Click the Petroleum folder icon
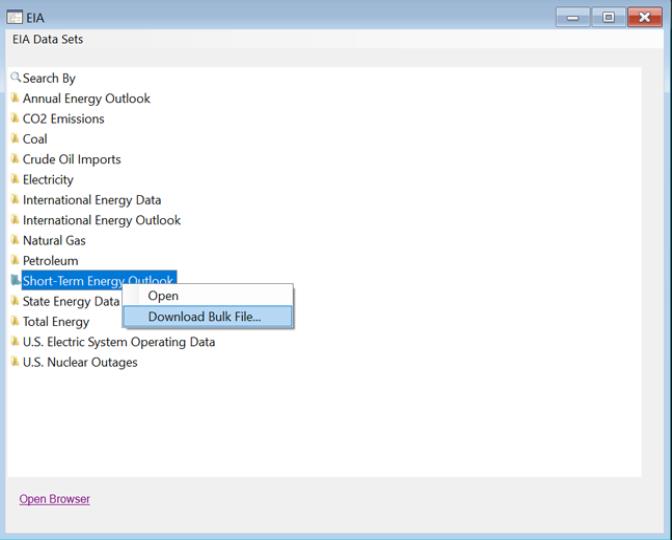Screen dimensions: 672x540 [x=15, y=260]
